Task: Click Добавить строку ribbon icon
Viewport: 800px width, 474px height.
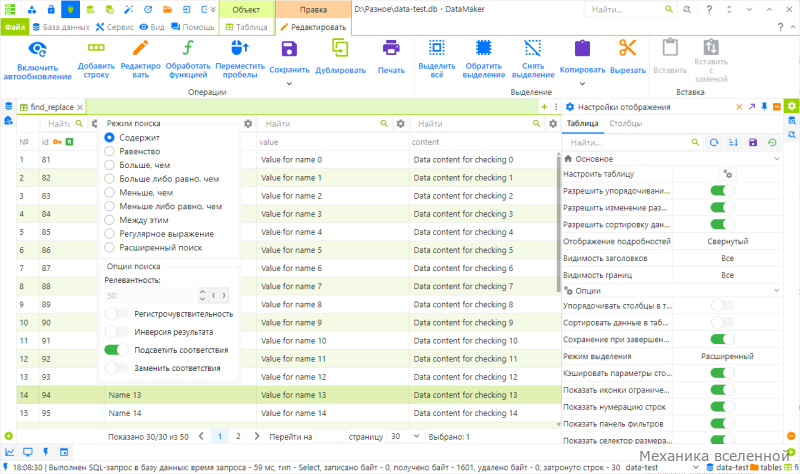Action: coord(96,48)
